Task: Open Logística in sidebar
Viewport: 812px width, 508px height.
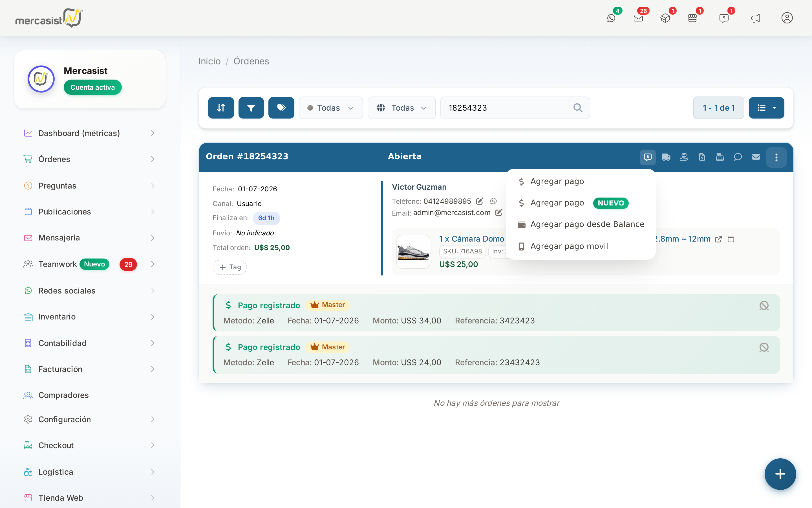Action: point(90,472)
